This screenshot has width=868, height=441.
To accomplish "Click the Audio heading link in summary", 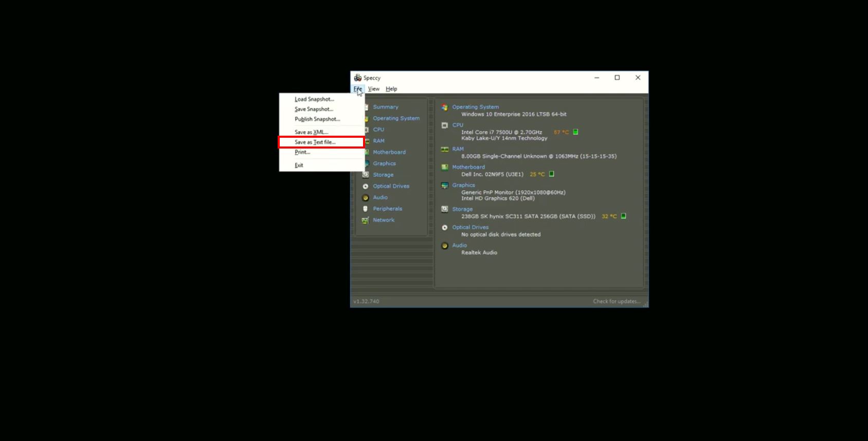I will click(x=460, y=245).
